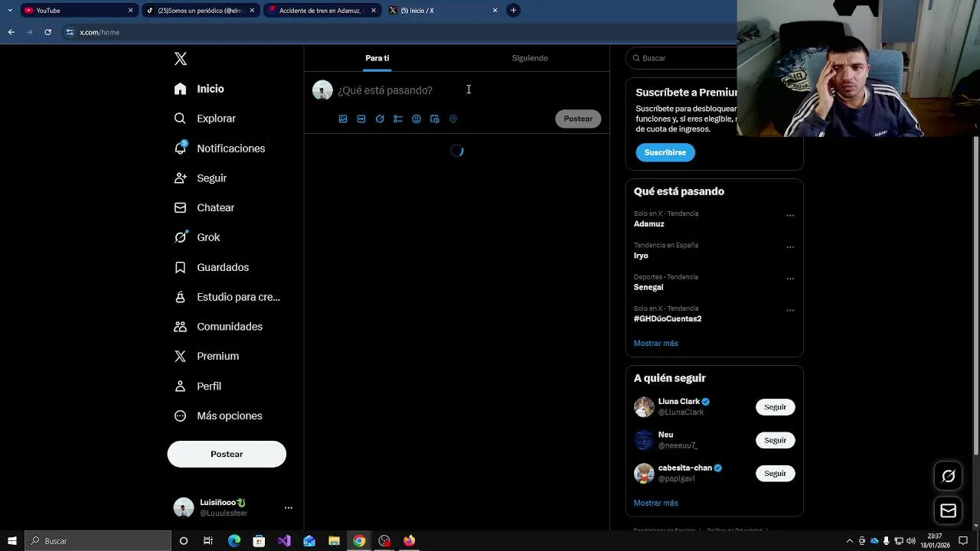
Task: Open Inicio home in the sidebar
Action: click(x=199, y=89)
